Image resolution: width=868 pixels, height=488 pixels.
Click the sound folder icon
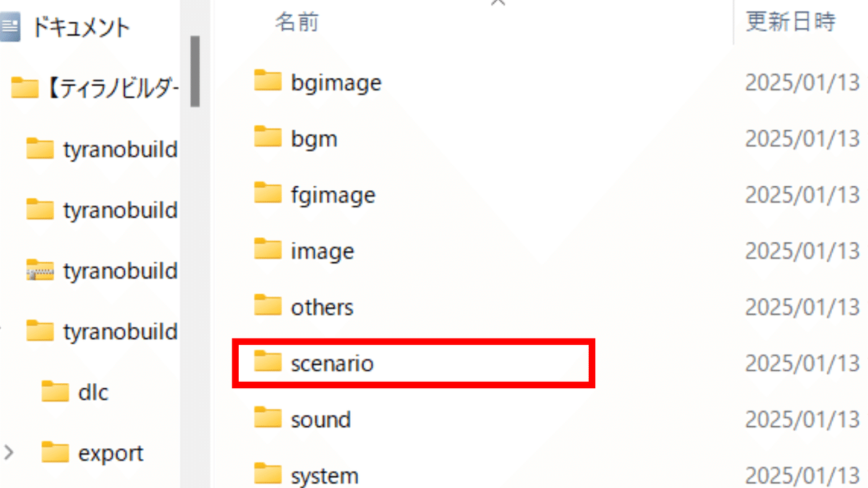click(x=268, y=419)
